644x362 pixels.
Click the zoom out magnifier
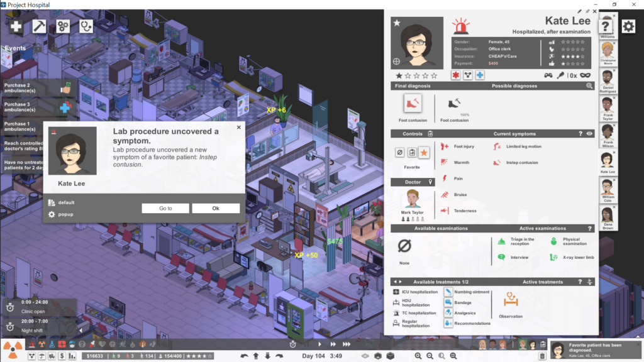click(x=430, y=356)
